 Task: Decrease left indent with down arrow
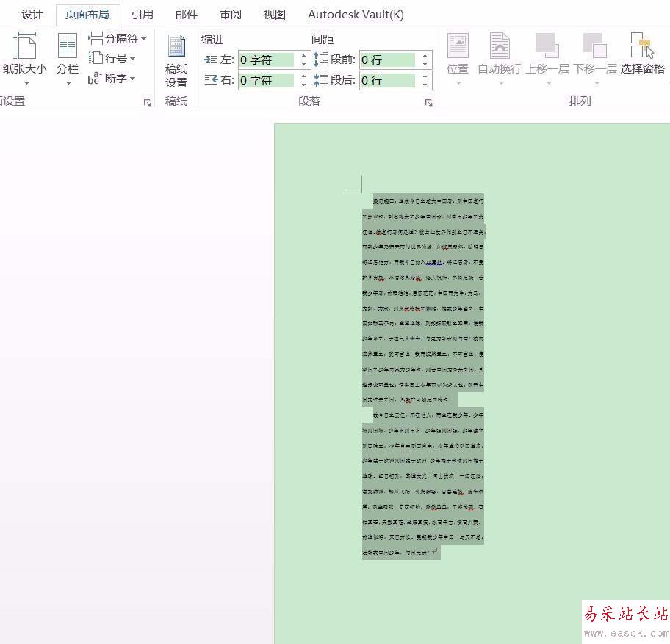(x=304, y=64)
